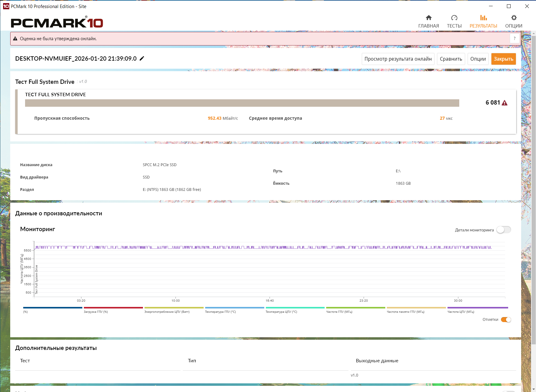
Task: Click the Тест Full System Drive marker on graph
Action: point(36,279)
